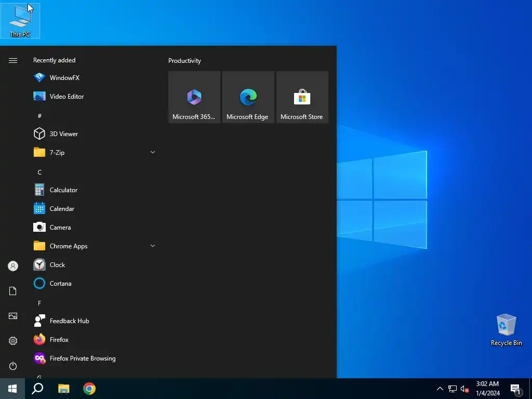Click the Productivity group heading
This screenshot has height=399, width=532.
(x=184, y=61)
